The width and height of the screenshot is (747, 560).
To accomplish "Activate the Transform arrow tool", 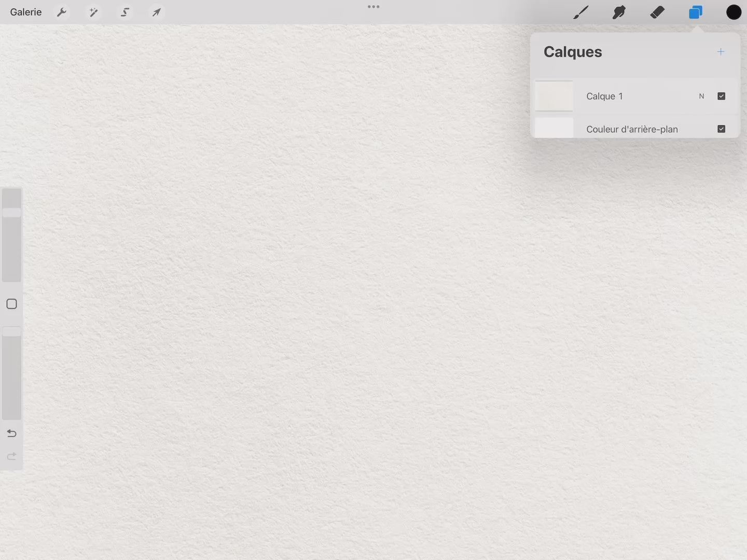I will [156, 12].
